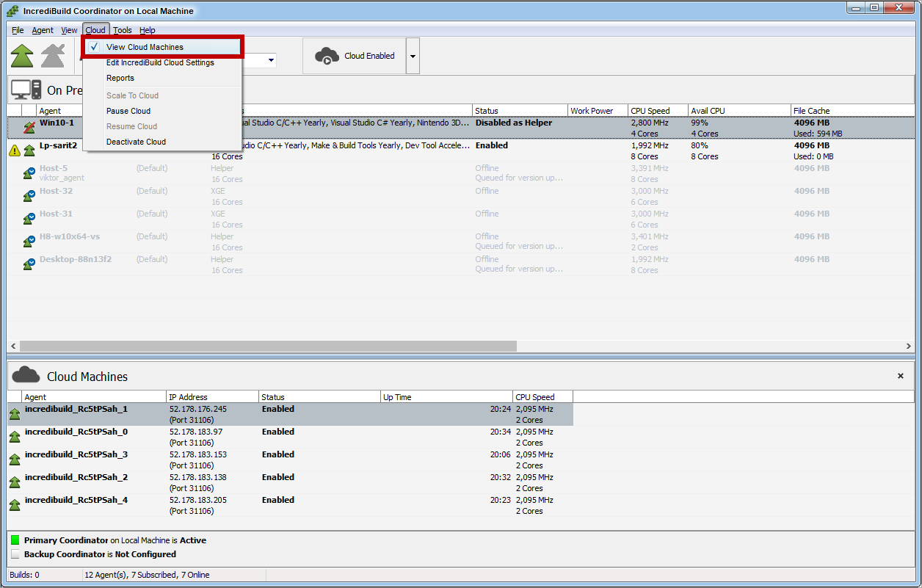The height and width of the screenshot is (588, 922).
Task: Close the Cloud Machines panel
Action: point(901,376)
